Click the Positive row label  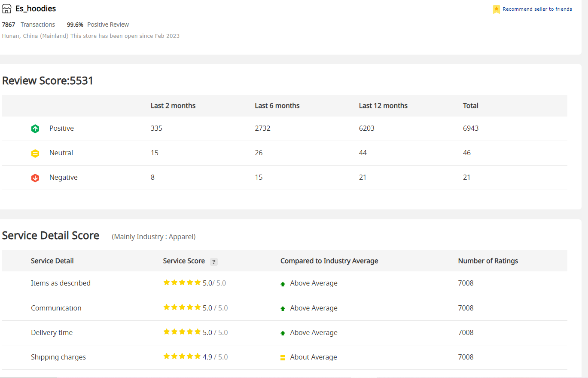(x=61, y=128)
